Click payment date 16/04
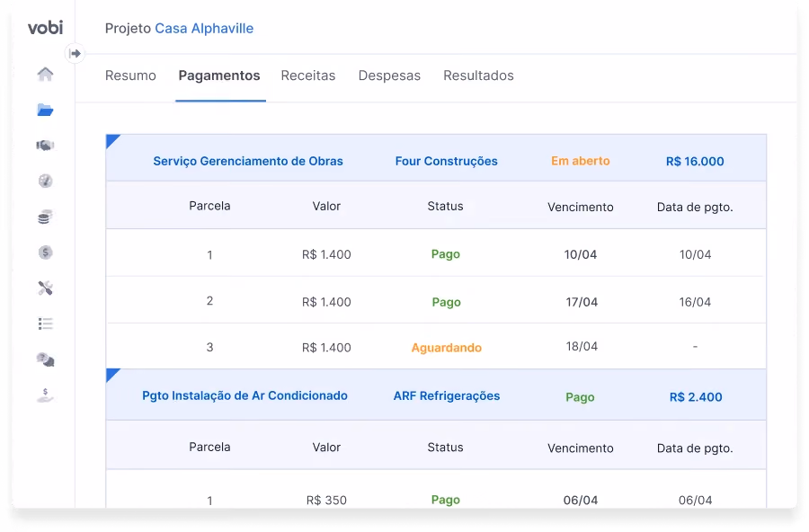The image size is (809, 532). point(695,302)
